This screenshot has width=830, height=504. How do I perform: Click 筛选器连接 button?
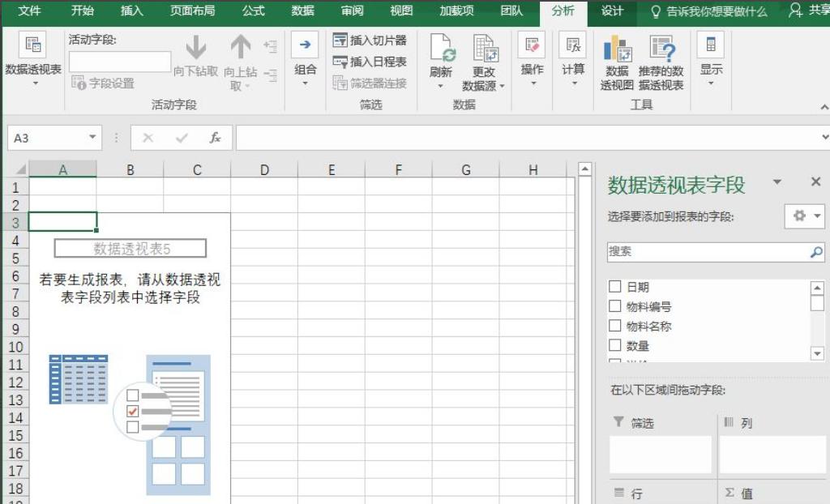pos(370,83)
